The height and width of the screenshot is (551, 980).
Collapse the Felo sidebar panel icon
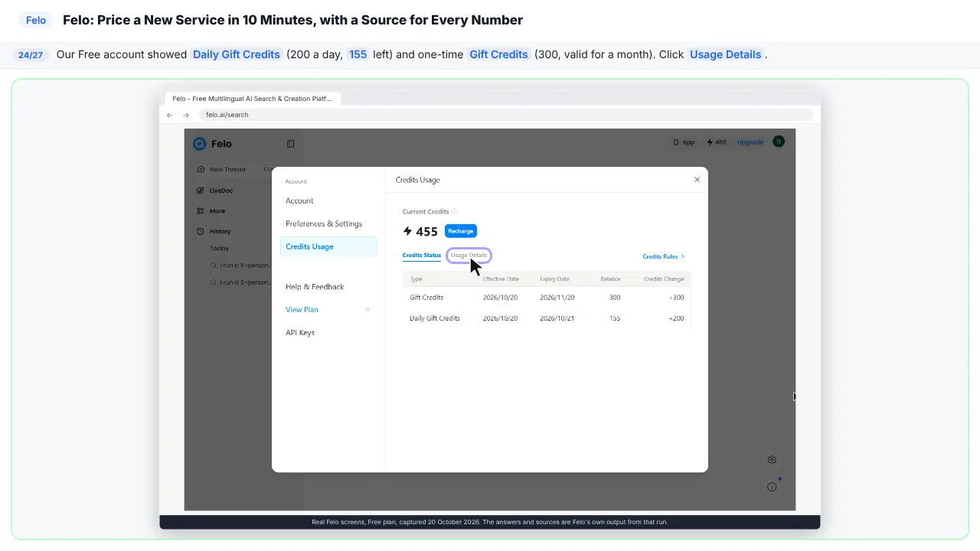tap(290, 144)
